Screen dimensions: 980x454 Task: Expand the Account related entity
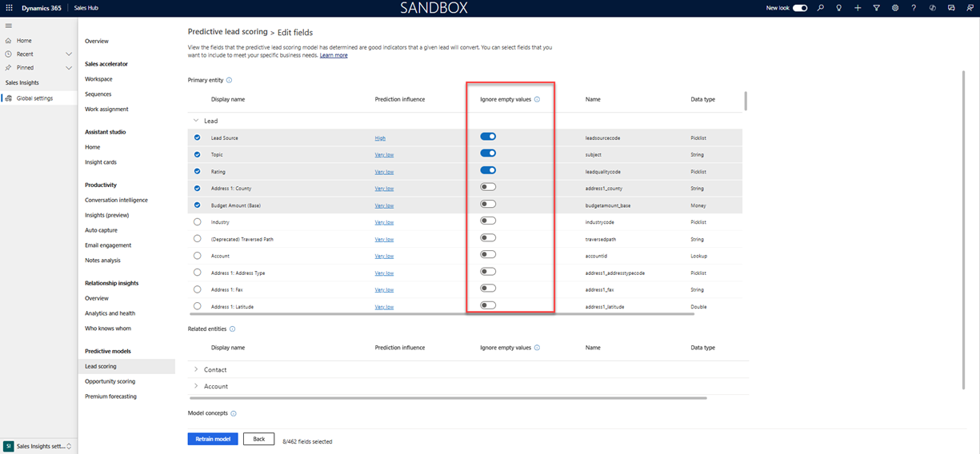pyautogui.click(x=196, y=386)
